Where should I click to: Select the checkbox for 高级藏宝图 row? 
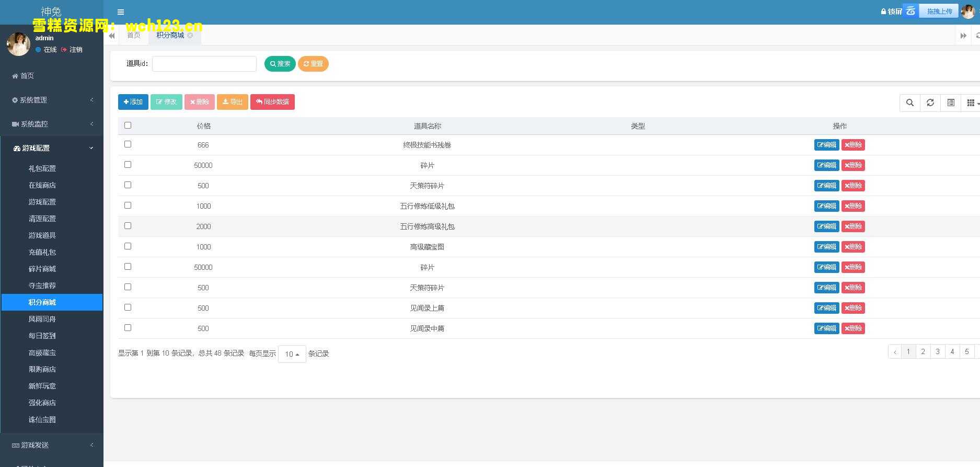[x=128, y=246]
